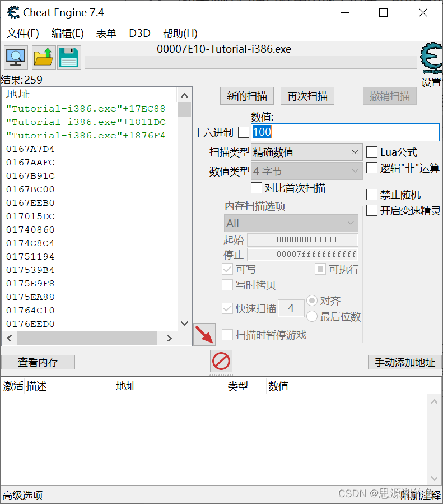
Task: Enable the 扫描时暂停游戏 checkbox
Action: coord(227,335)
